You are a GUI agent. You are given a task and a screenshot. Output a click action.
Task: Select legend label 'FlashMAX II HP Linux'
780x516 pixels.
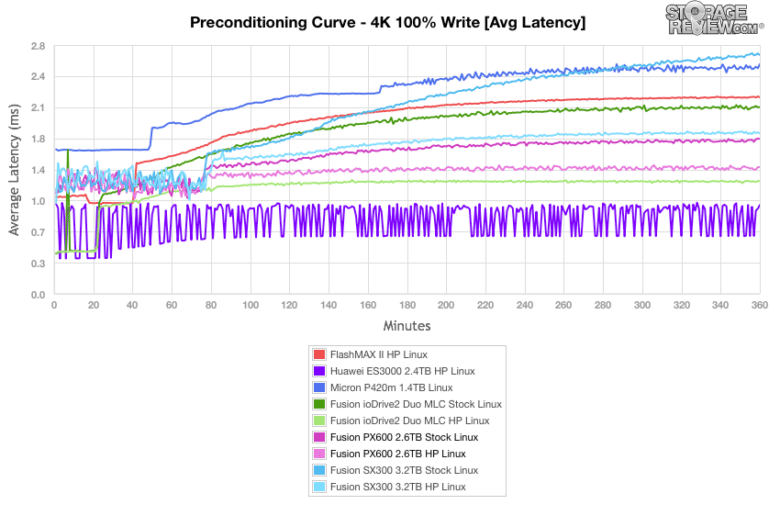(x=379, y=355)
